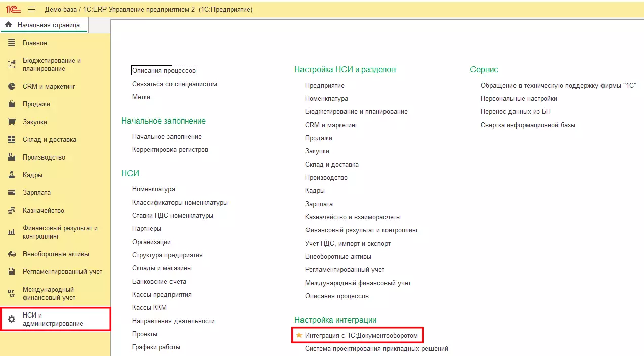Screen dimensions: 644x356
Task: Open Перенос данных из БП
Action: pos(516,112)
